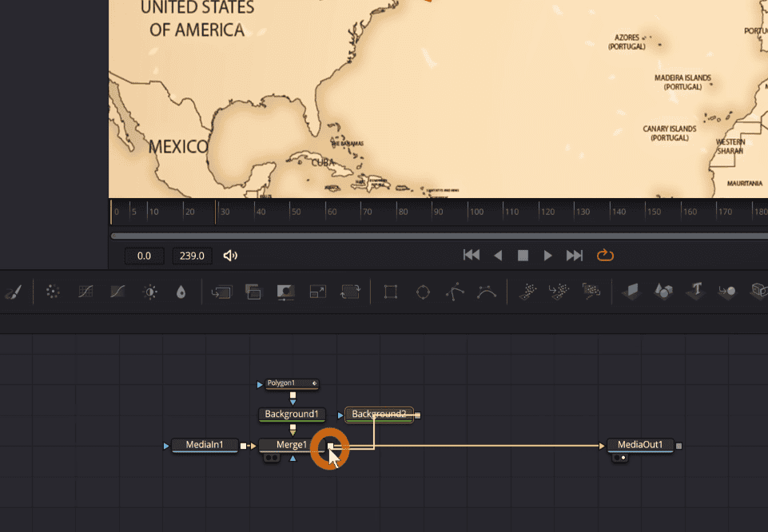768x532 pixels.
Task: Move playhead to frame 50 on the ruler
Action: coord(290,212)
